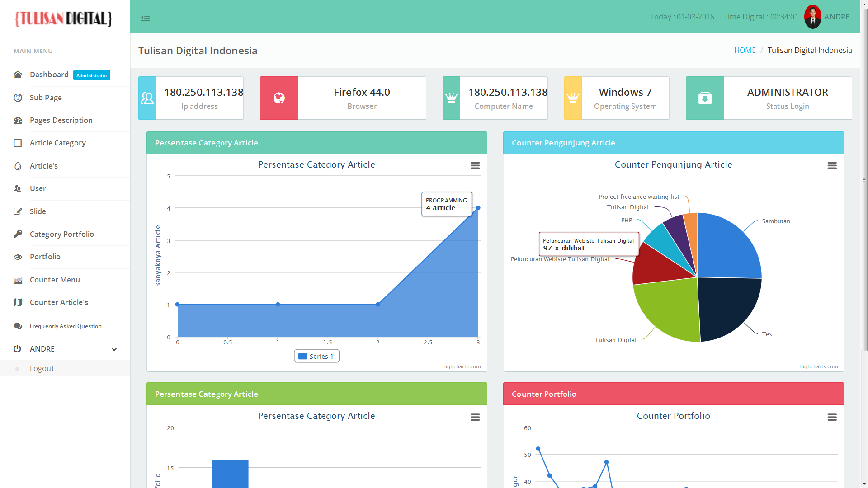Click the Counter Article's map icon
868x488 pixels.
(18, 302)
